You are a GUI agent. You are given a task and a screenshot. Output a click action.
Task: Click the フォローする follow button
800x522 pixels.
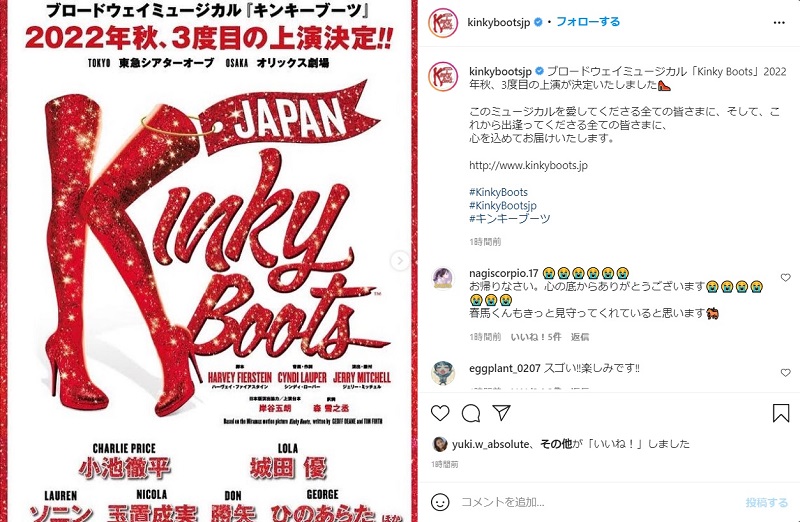pos(588,22)
